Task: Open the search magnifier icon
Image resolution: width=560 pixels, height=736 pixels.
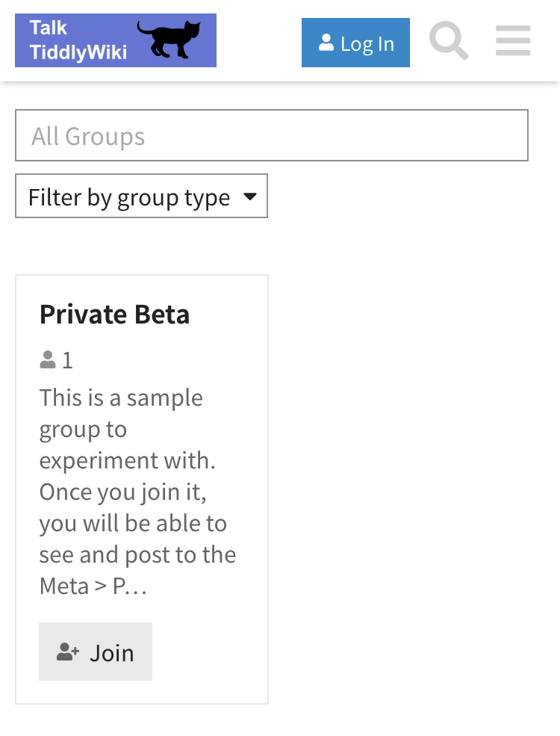Action: click(x=449, y=41)
